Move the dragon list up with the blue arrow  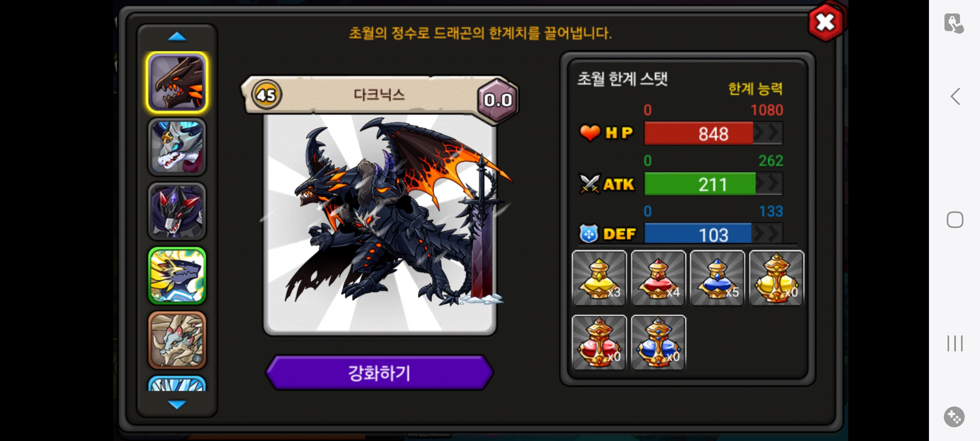[177, 37]
